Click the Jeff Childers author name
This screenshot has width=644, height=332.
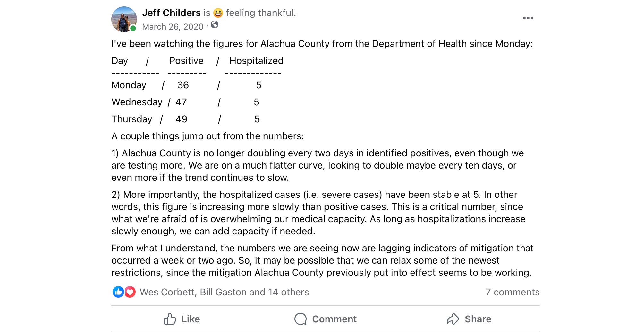(171, 13)
